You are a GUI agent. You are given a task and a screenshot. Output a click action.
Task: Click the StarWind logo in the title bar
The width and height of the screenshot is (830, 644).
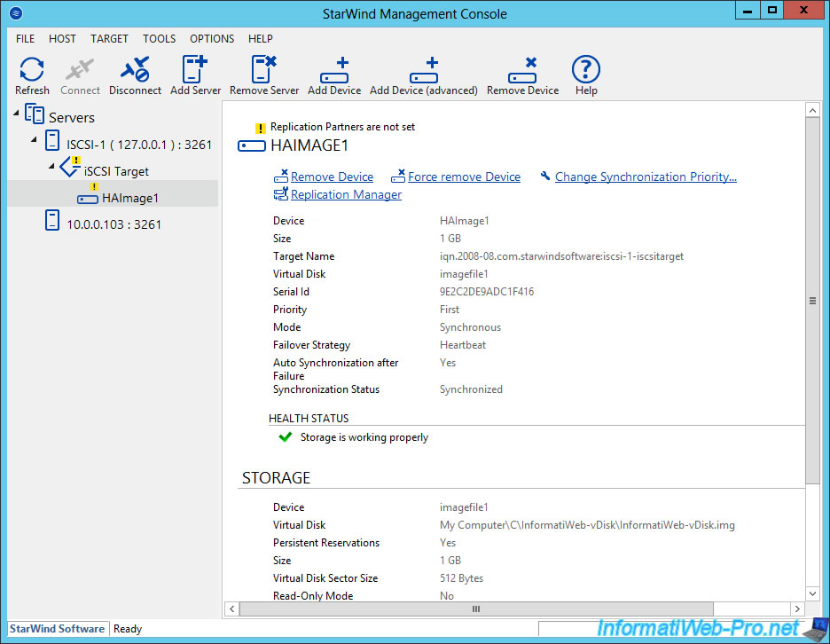click(14, 13)
